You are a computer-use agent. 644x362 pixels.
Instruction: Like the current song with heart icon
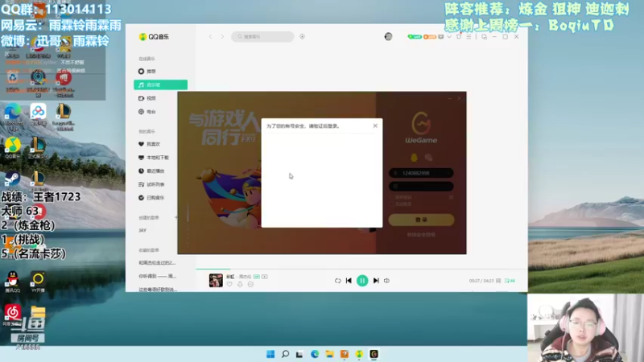click(x=229, y=284)
